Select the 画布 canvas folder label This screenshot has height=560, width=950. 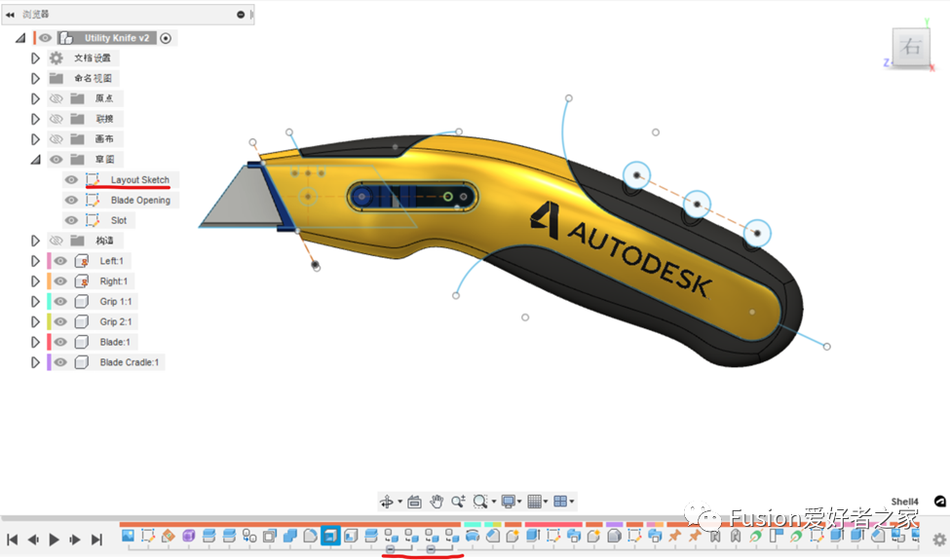(104, 139)
